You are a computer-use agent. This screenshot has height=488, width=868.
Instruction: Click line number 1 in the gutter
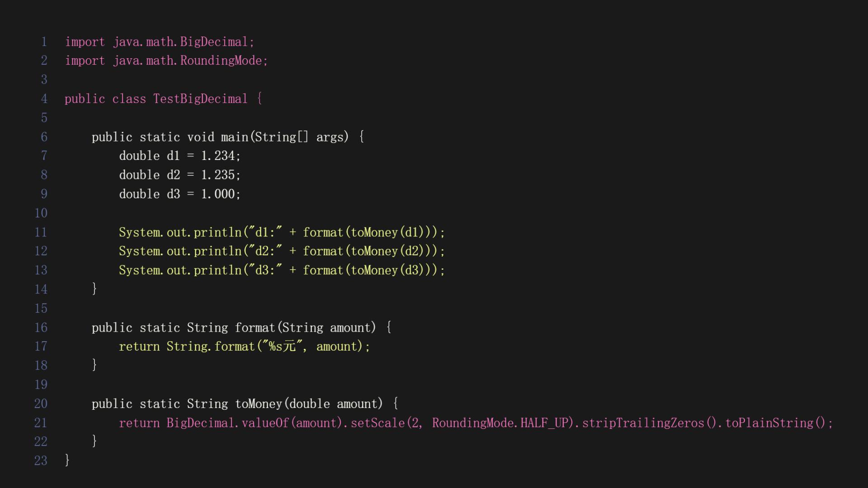pyautogui.click(x=44, y=42)
